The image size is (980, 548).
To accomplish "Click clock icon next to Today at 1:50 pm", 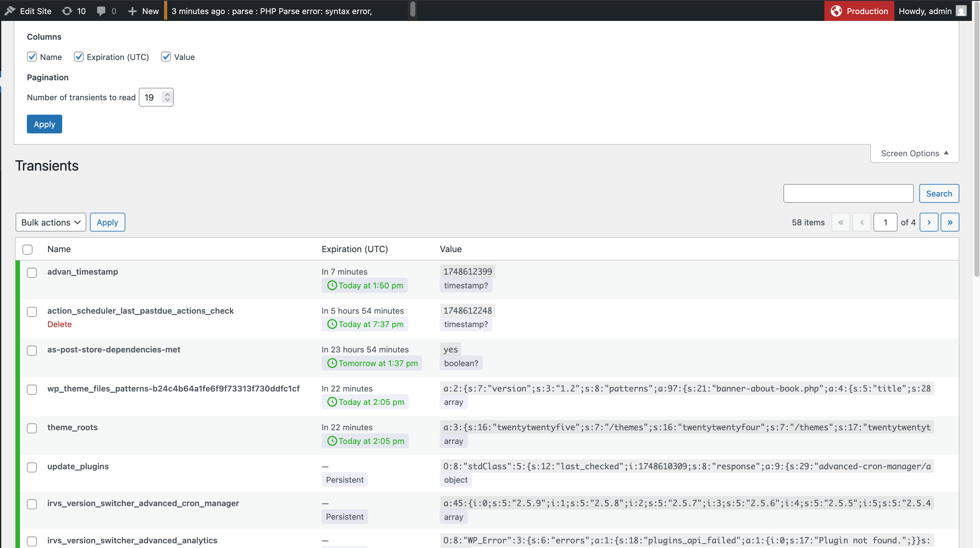I will coord(332,285).
